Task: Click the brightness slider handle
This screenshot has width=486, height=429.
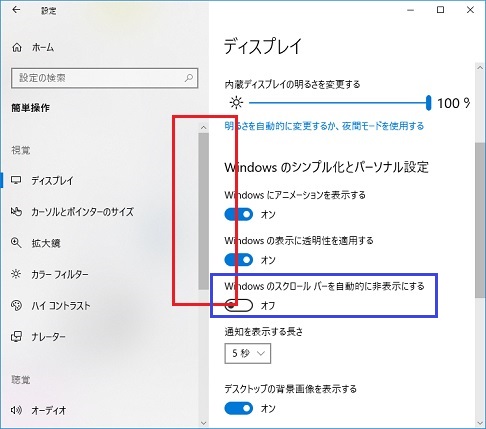Action: click(428, 103)
